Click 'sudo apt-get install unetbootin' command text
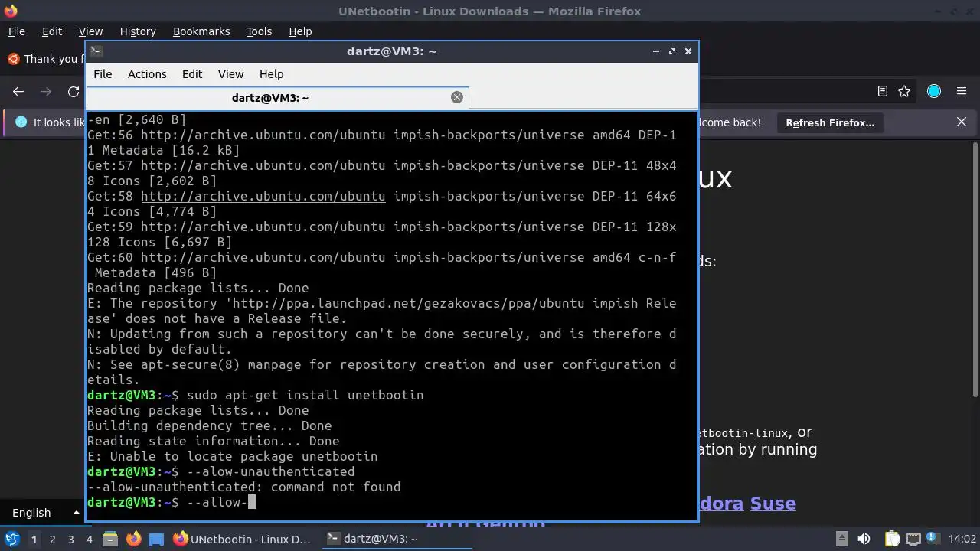 click(305, 395)
